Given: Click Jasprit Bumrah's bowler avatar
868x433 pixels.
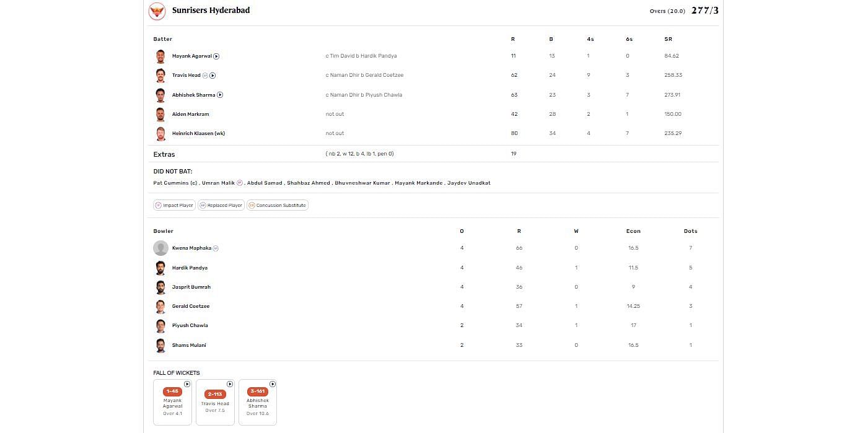Looking at the screenshot, I should point(160,287).
